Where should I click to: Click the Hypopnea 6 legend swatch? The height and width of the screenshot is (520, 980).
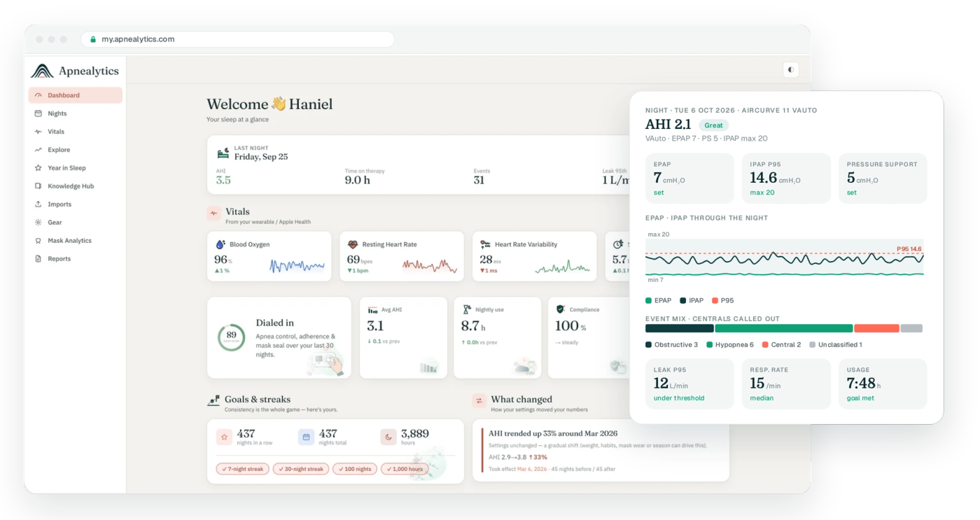coord(709,344)
